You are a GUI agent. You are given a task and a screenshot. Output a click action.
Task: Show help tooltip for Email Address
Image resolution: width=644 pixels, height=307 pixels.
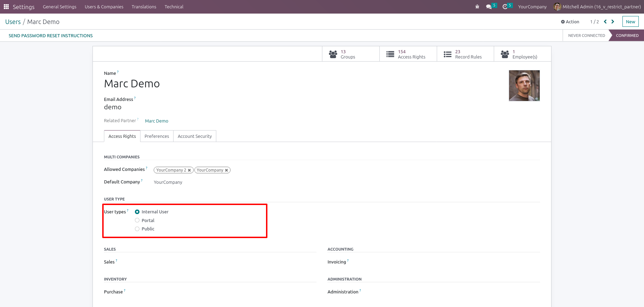(x=135, y=98)
